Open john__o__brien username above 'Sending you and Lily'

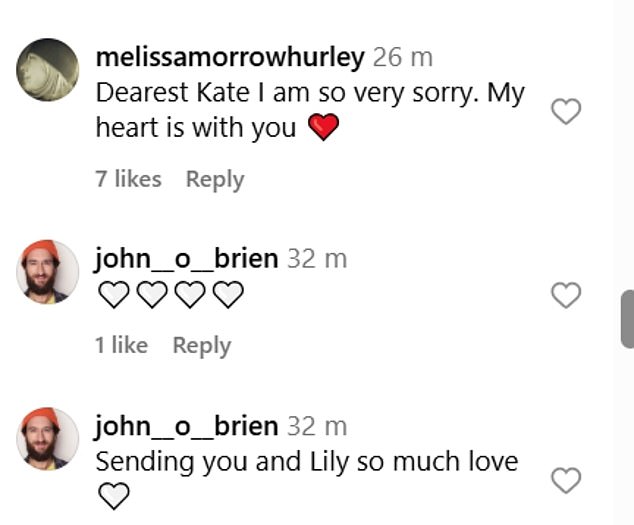pos(186,426)
